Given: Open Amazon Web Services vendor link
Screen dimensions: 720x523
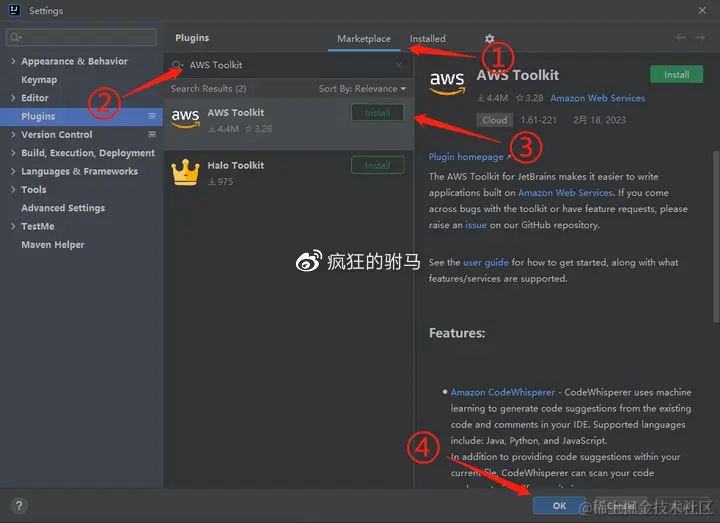Looking at the screenshot, I should pos(597,98).
